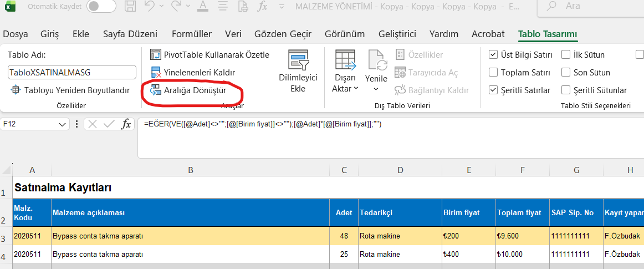The height and width of the screenshot is (269, 644).
Task: Open the Undo history dropdown
Action: click(x=161, y=7)
